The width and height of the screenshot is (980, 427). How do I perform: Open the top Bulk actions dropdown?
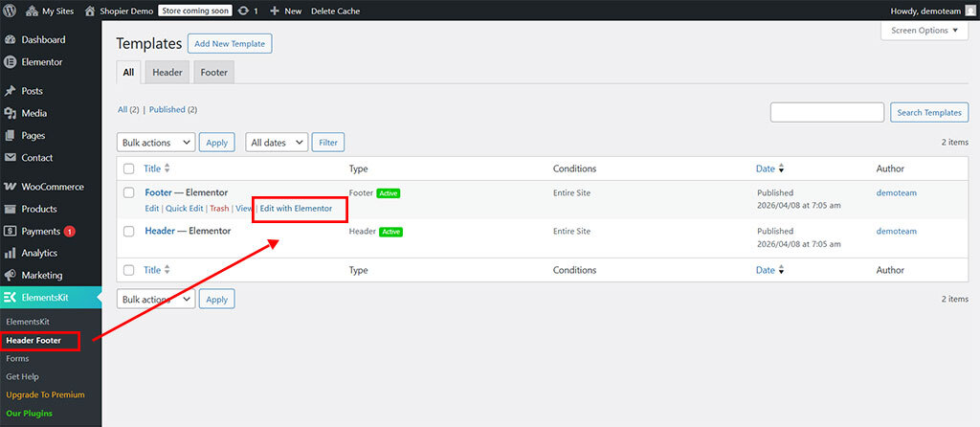click(x=156, y=143)
